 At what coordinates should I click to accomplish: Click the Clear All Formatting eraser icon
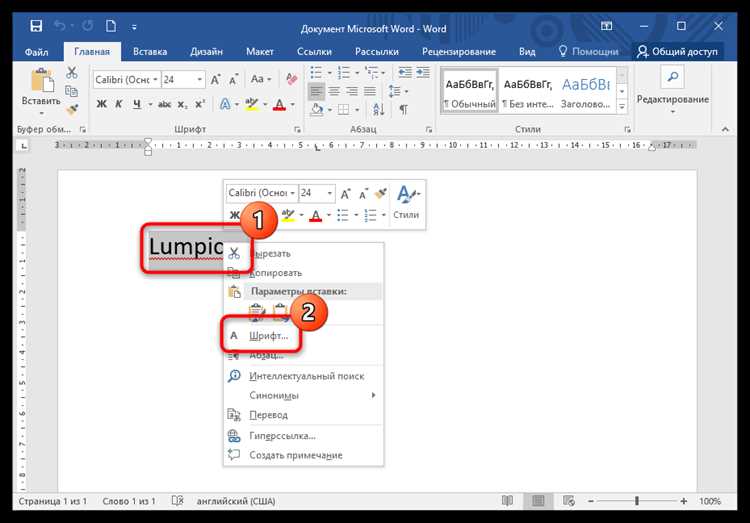tap(291, 79)
